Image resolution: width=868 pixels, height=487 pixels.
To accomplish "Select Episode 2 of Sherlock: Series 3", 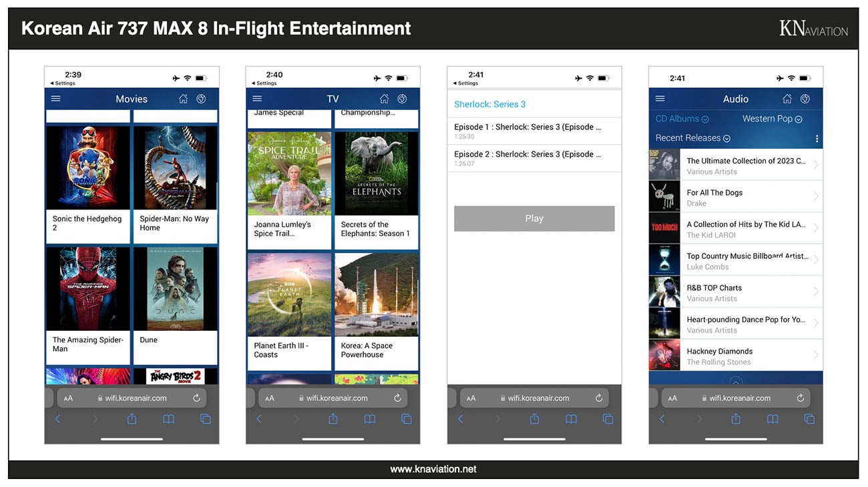I will [x=534, y=158].
